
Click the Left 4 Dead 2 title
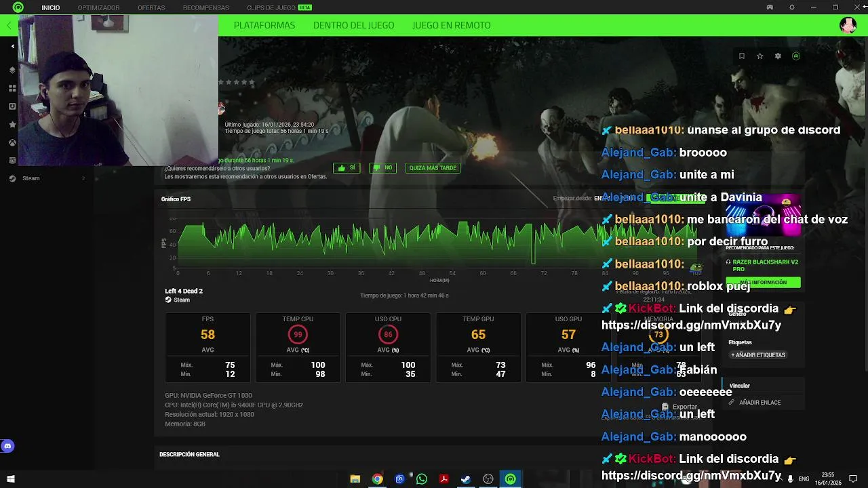pos(184,291)
